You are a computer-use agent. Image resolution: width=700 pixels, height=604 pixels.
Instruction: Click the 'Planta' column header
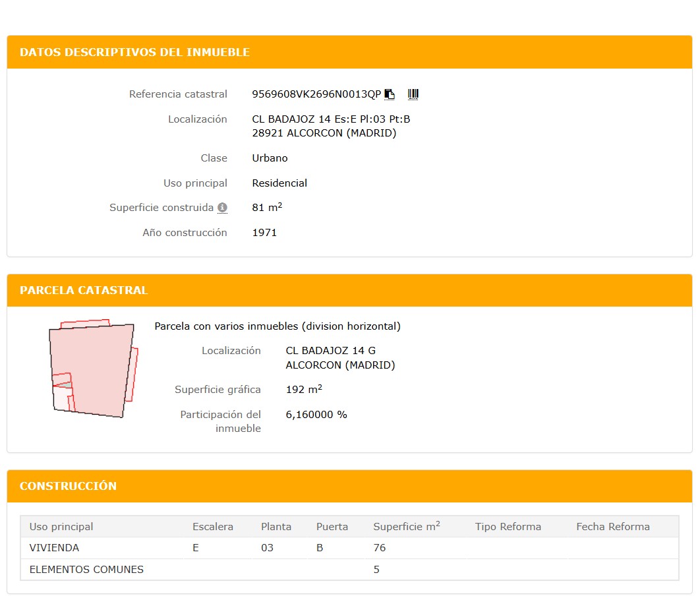pos(276,526)
